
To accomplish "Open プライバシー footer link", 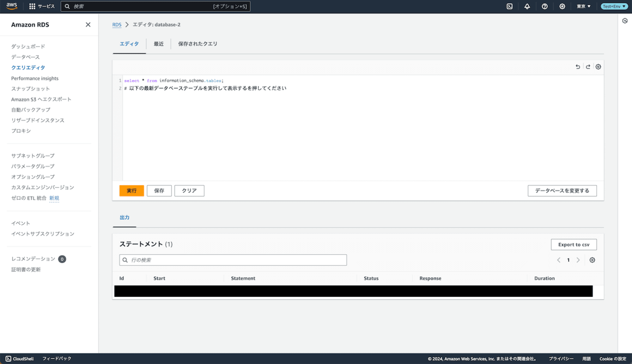I will click(x=561, y=359).
